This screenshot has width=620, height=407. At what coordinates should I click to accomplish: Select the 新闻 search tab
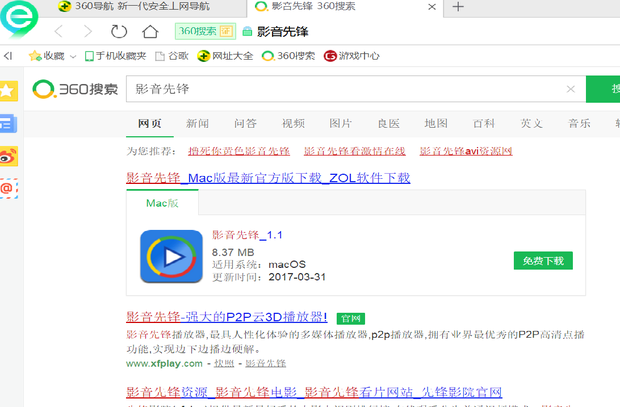(197, 123)
